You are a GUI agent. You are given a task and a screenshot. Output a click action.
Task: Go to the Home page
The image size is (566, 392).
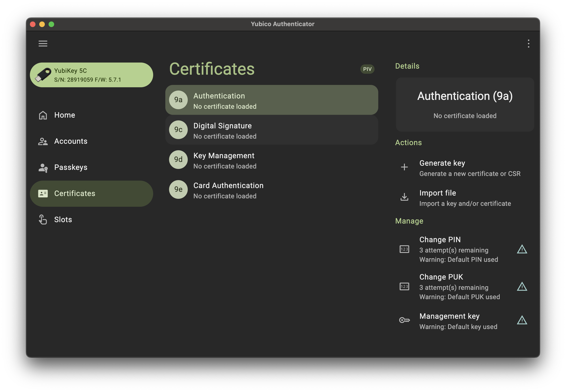pos(91,115)
